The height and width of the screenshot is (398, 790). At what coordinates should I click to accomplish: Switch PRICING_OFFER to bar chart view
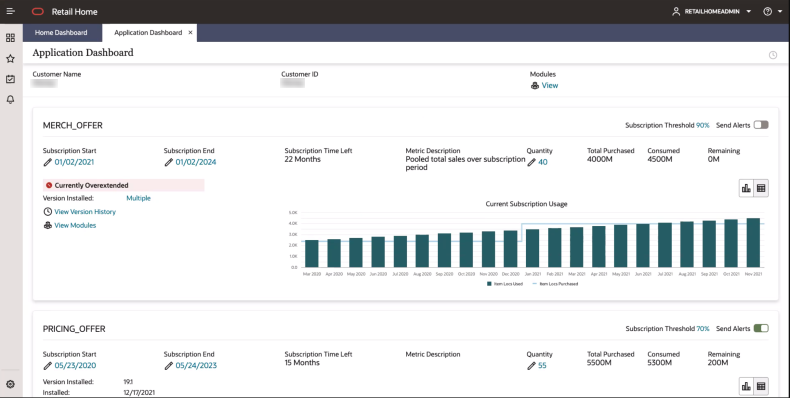coord(746,386)
